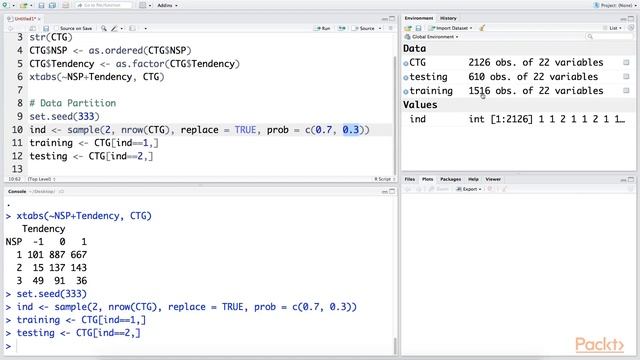Click the Print icon in main toolbar
The width and height of the screenshot is (640, 360).
click(65, 5)
